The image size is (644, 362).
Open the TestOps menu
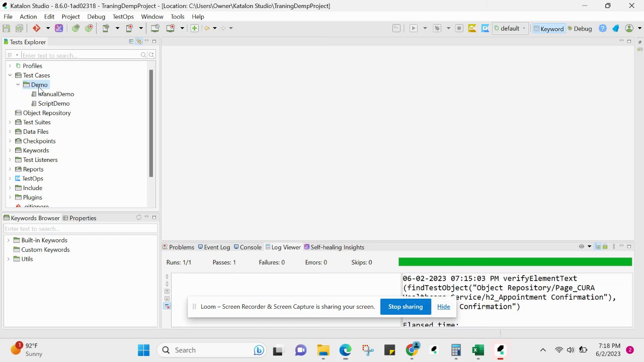coord(123,17)
